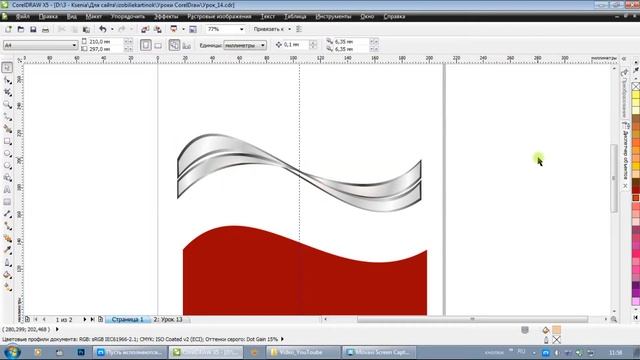Click the Open file icon

pos(21,29)
